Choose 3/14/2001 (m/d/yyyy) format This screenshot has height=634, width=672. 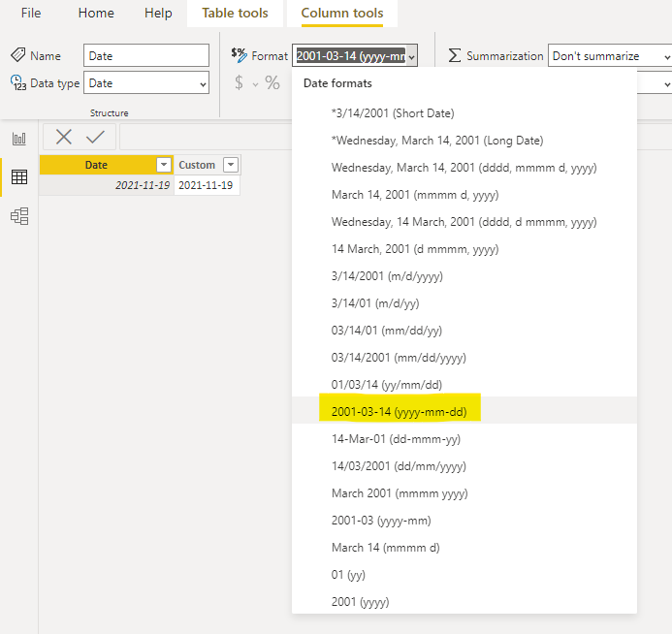[x=464, y=276]
